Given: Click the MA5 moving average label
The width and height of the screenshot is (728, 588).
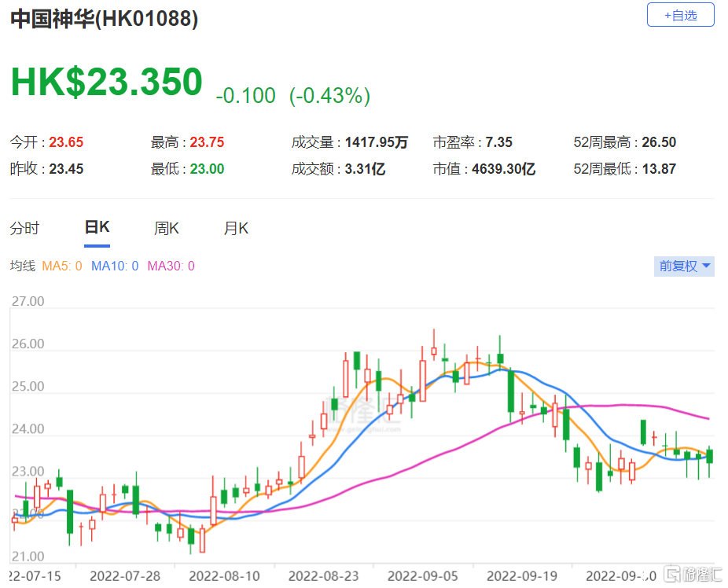Looking at the screenshot, I should pos(62,266).
